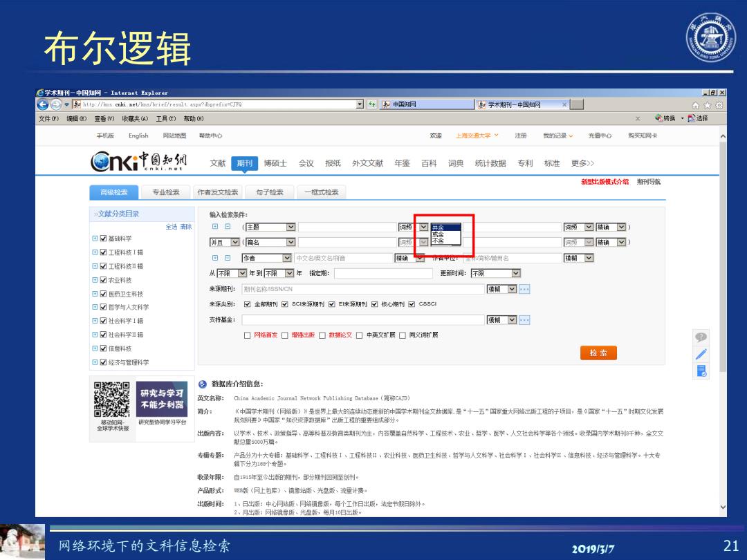This screenshot has width=747, height=560.
Task: Switch to the 一框式检索 tab
Action: point(322,192)
